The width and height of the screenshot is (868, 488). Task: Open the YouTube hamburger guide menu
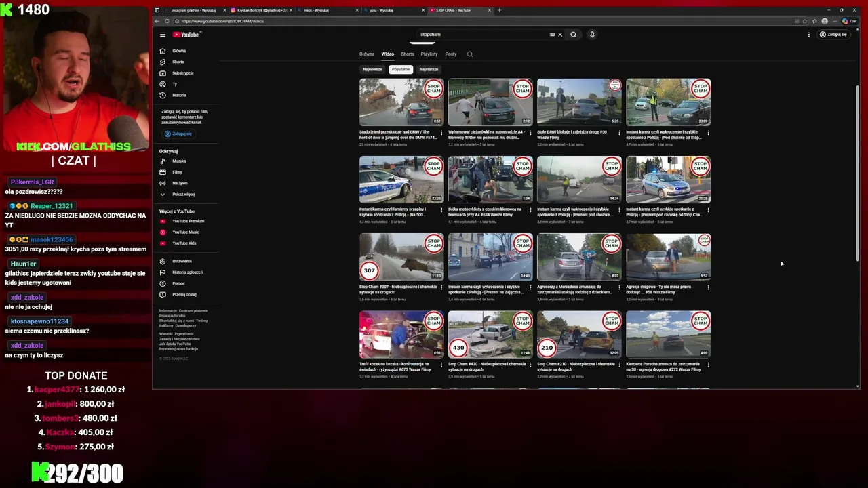(x=163, y=35)
